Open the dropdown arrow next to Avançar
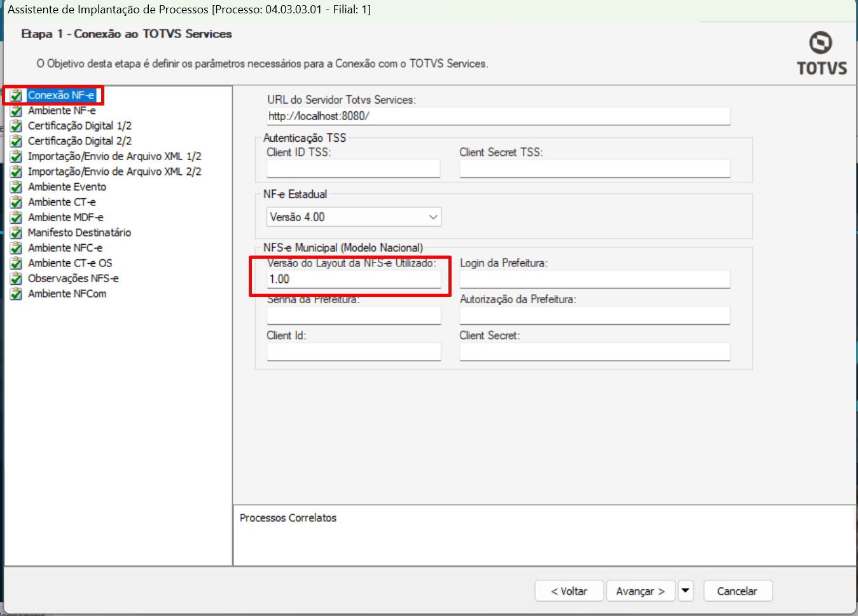858x616 pixels. [x=686, y=591]
